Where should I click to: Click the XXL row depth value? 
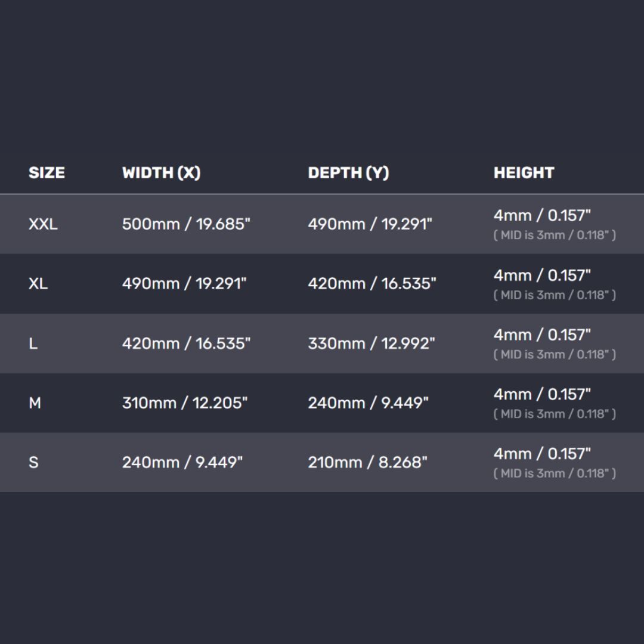click(370, 224)
